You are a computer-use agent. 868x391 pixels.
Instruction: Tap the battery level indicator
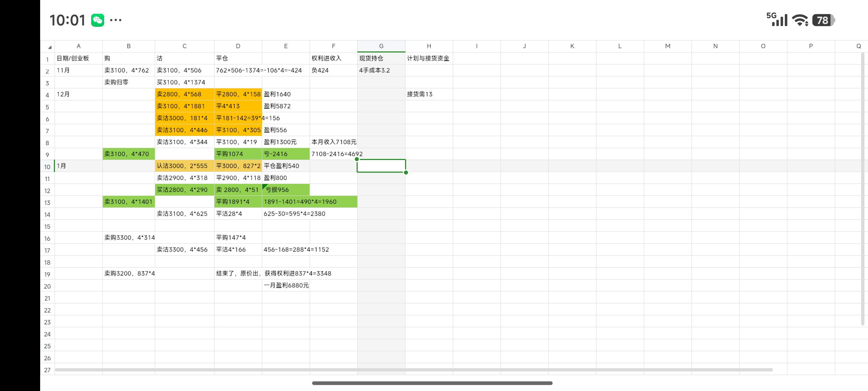click(823, 20)
